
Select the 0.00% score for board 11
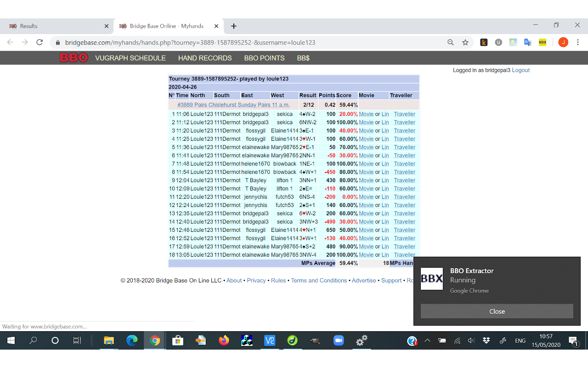pos(350,197)
